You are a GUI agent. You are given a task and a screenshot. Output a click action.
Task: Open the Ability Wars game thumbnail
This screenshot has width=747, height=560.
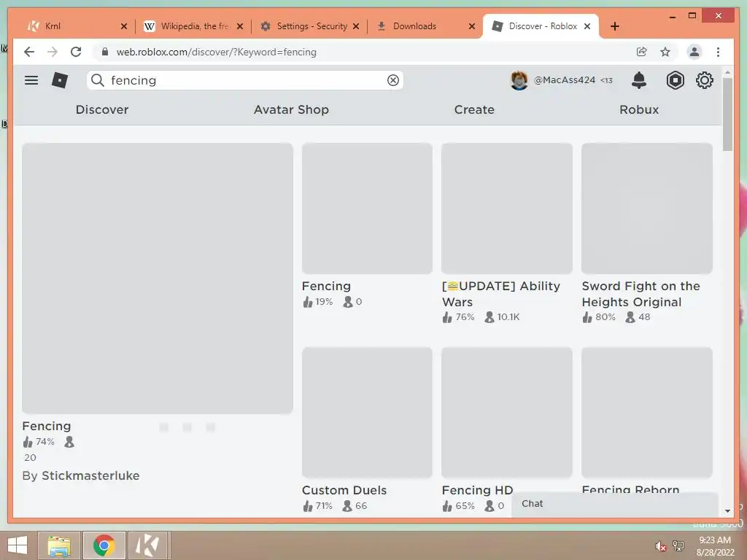507,209
